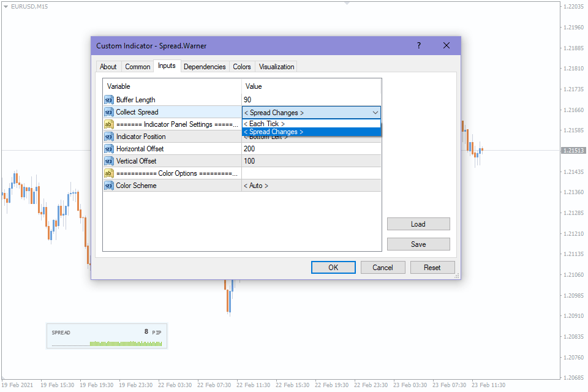The width and height of the screenshot is (588, 392).
Task: Open the Color Scheme Auto value
Action: [x=311, y=186]
